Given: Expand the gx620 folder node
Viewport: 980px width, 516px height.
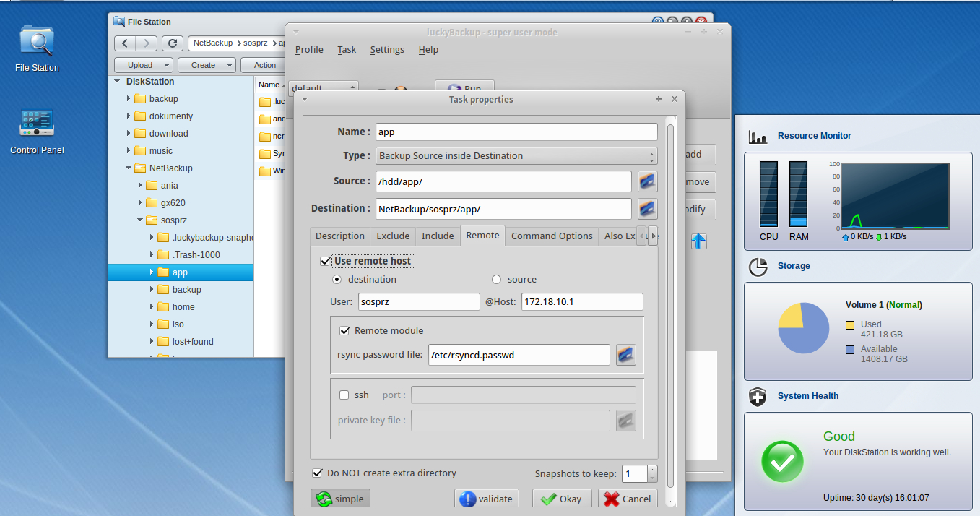Looking at the screenshot, I should [x=140, y=203].
